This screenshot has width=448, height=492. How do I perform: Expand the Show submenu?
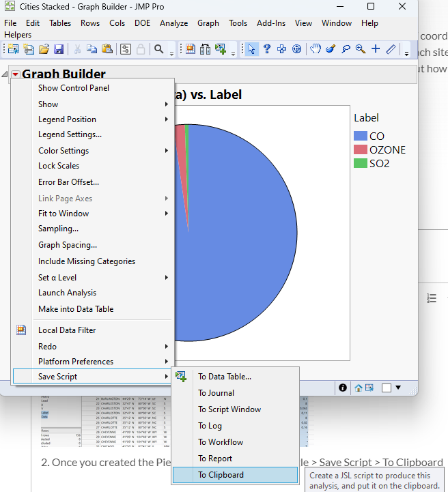94,104
